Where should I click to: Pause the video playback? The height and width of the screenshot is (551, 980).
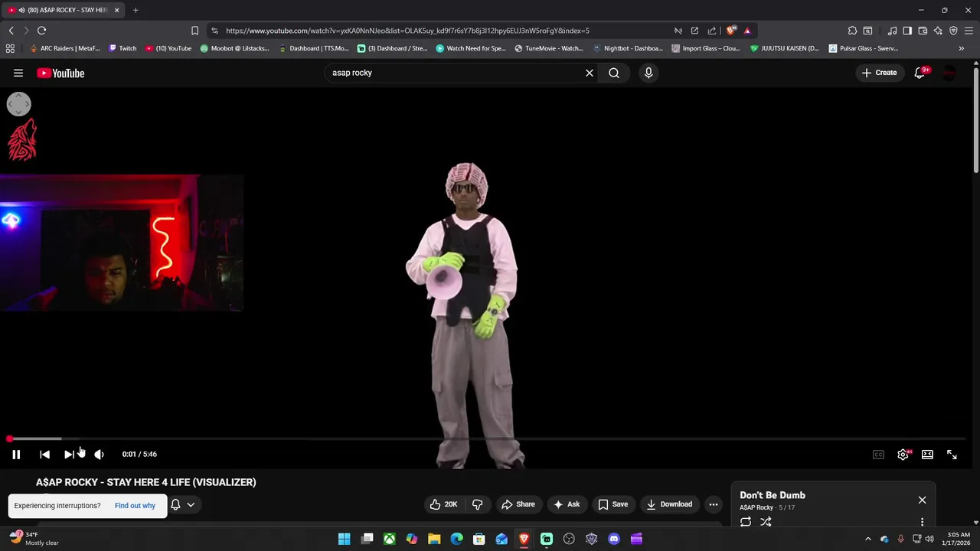click(x=16, y=455)
